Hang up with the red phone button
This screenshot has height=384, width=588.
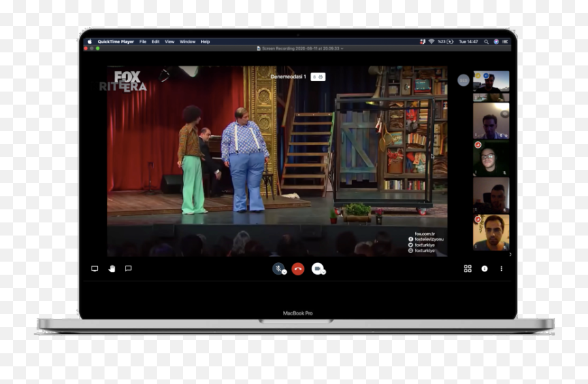[x=298, y=269]
